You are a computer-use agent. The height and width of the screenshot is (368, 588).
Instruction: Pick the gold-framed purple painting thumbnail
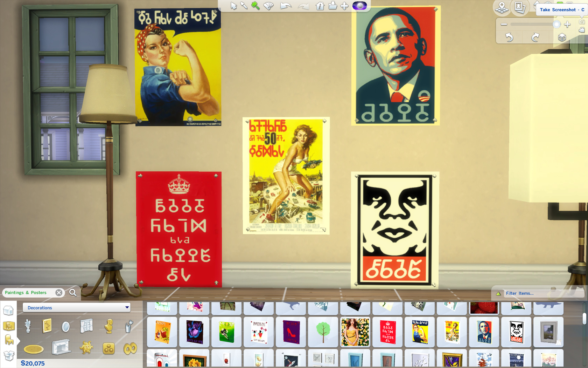452,358
